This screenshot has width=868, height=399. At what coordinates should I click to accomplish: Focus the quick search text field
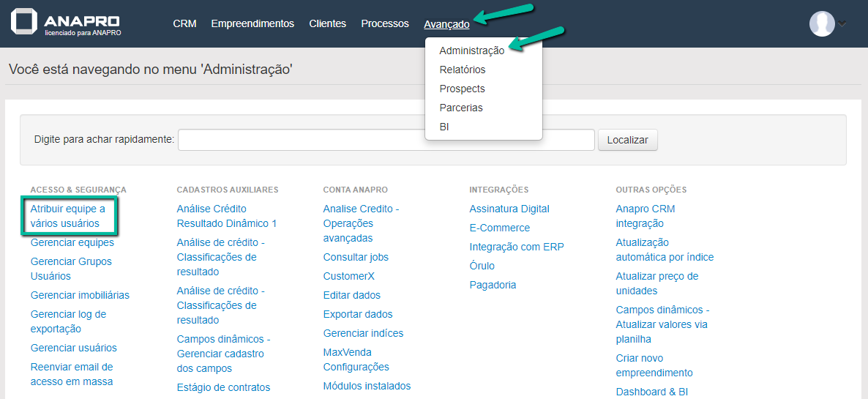[386, 140]
